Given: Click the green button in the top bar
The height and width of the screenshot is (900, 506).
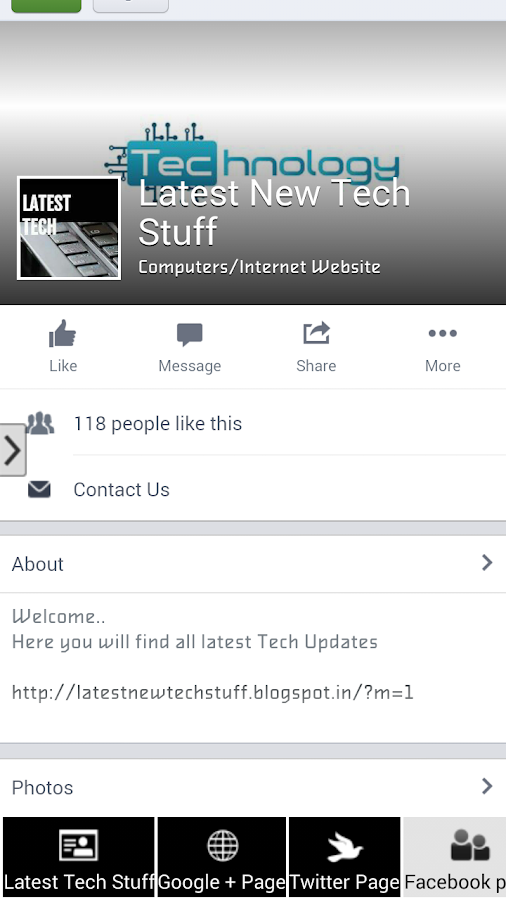Looking at the screenshot, I should (x=46, y=6).
